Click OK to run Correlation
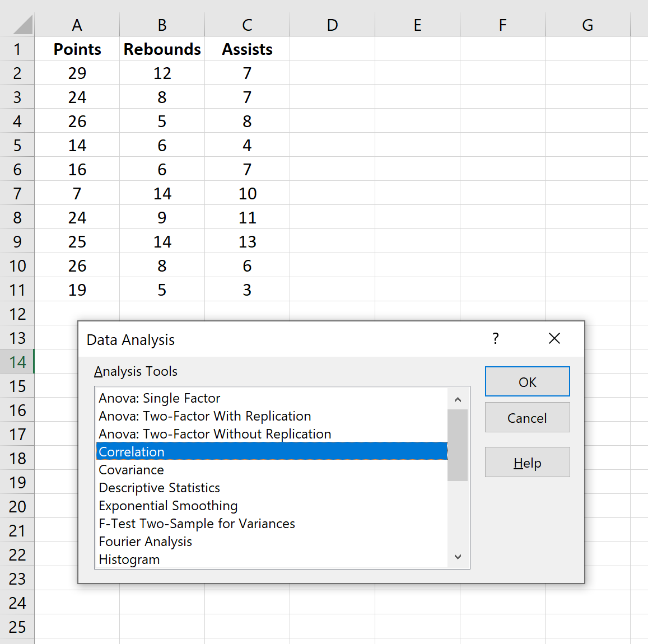Viewport: 648px width, 644px height. [527, 381]
